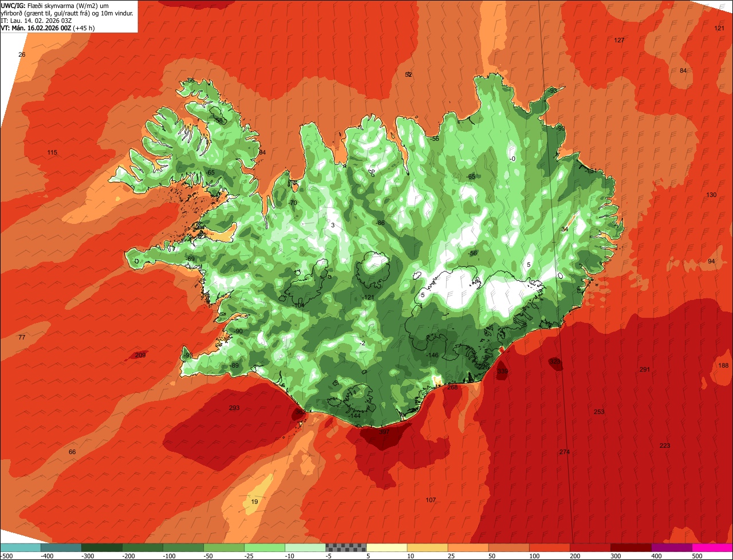
Task: Click the dark teal swatch between -400 and -300
Action: click(x=61, y=547)
